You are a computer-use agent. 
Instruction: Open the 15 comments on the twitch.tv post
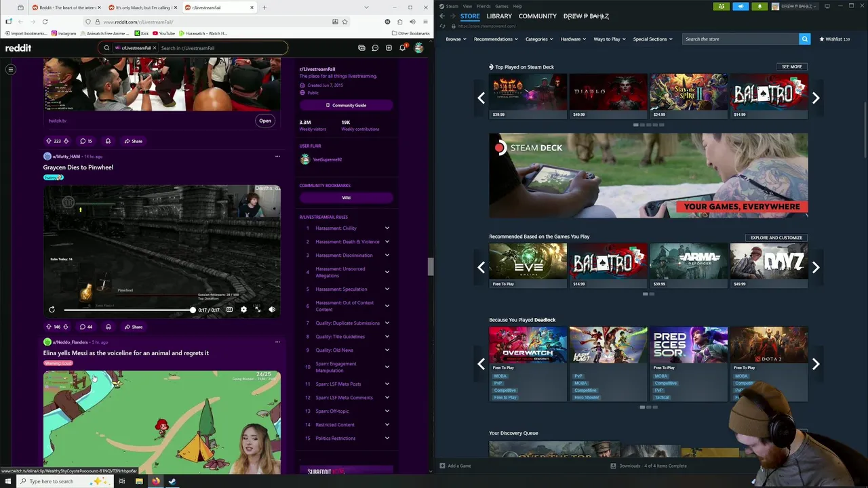pyautogui.click(x=86, y=141)
